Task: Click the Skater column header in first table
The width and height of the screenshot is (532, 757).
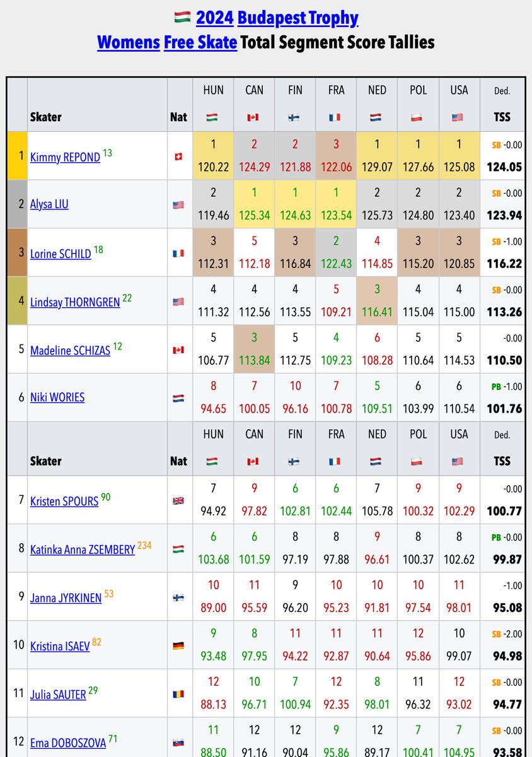Action: [45, 117]
